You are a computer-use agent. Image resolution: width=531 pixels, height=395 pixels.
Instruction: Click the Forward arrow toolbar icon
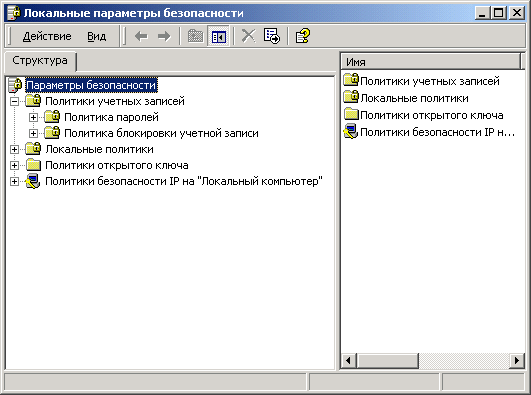tap(164, 36)
